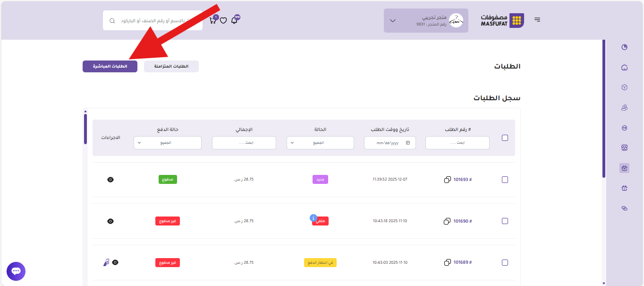Expand the الحالة status filter dropdown
The width and height of the screenshot is (644, 286).
tap(320, 143)
